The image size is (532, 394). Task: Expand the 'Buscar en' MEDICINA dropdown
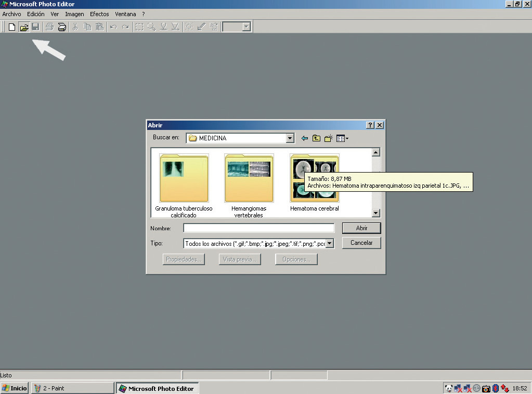click(290, 138)
